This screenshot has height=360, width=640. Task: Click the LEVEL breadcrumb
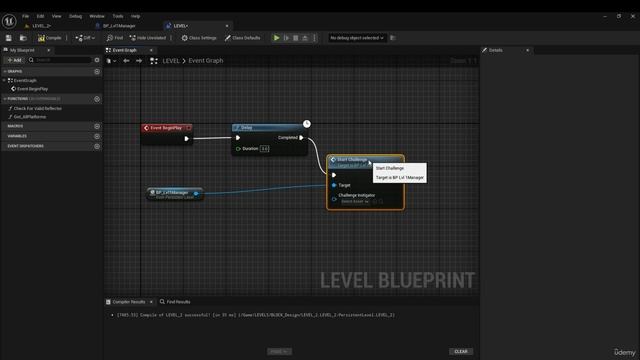(171, 61)
